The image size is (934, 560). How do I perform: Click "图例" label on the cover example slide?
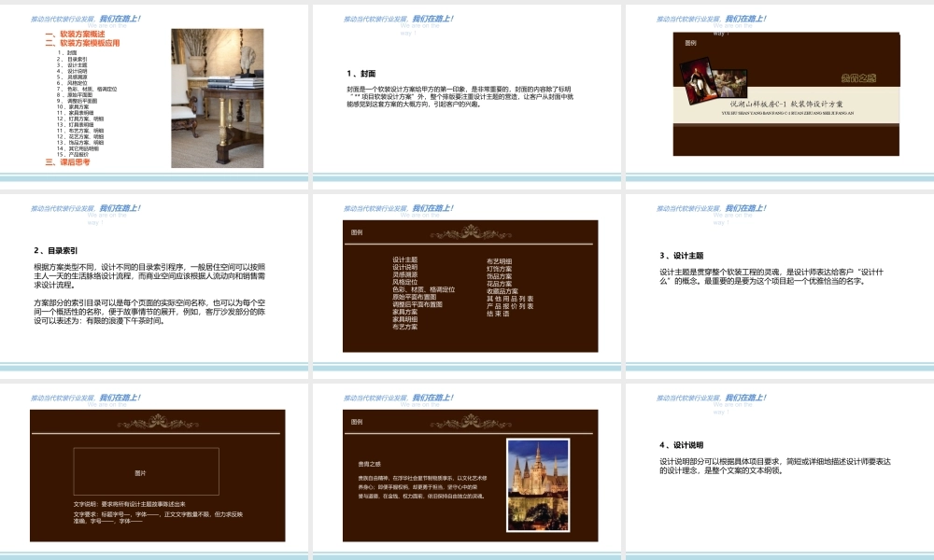(690, 43)
